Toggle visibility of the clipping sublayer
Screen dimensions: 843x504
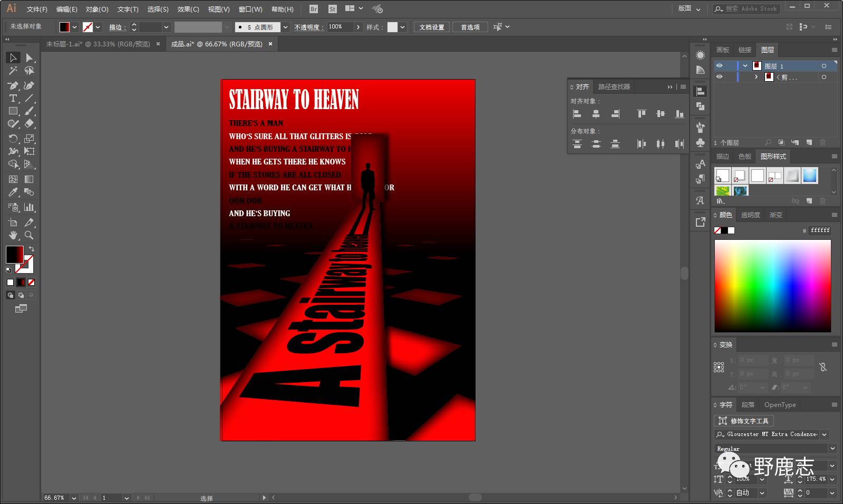(x=719, y=77)
